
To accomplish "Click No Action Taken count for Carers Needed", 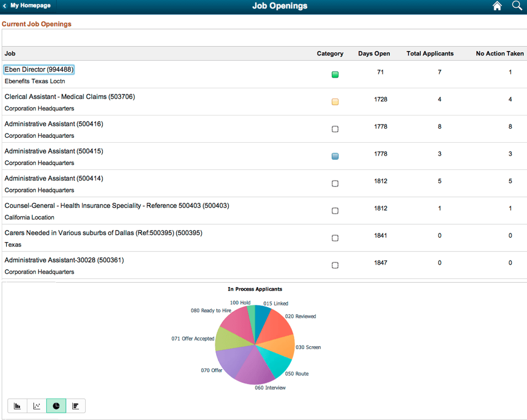I will pos(510,235).
